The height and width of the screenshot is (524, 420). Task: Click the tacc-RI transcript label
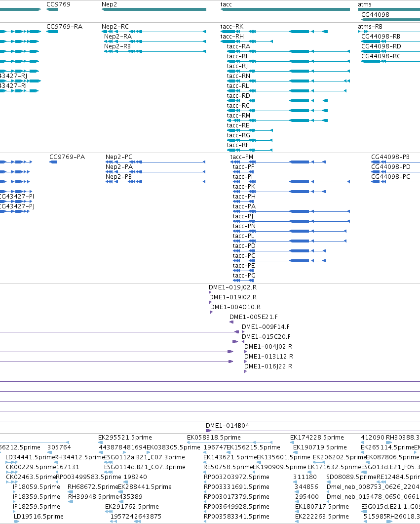pos(237,56)
